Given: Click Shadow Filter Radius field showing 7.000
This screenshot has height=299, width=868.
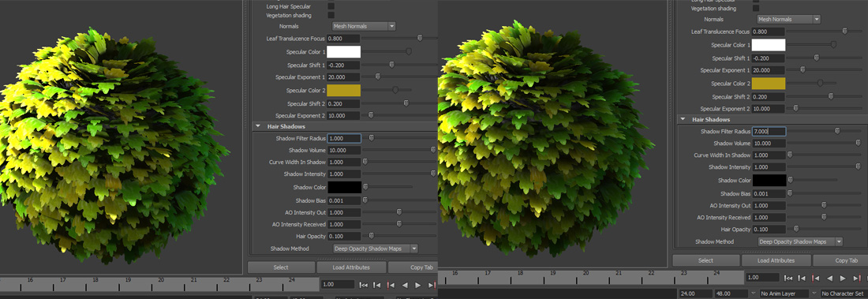Looking at the screenshot, I should (x=769, y=132).
